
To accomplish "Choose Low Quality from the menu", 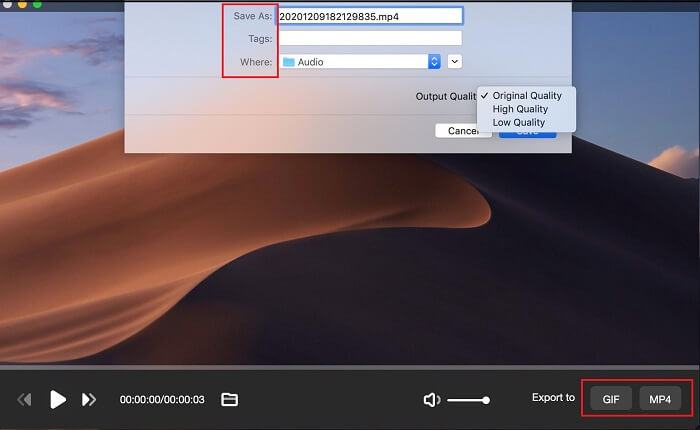I will (519, 122).
